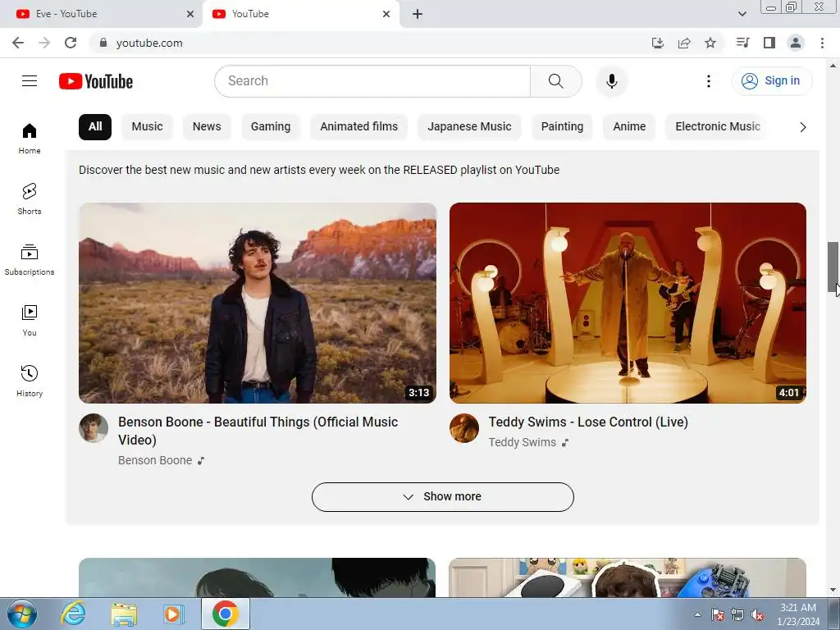Show next filter chips with arrow

[802, 127]
